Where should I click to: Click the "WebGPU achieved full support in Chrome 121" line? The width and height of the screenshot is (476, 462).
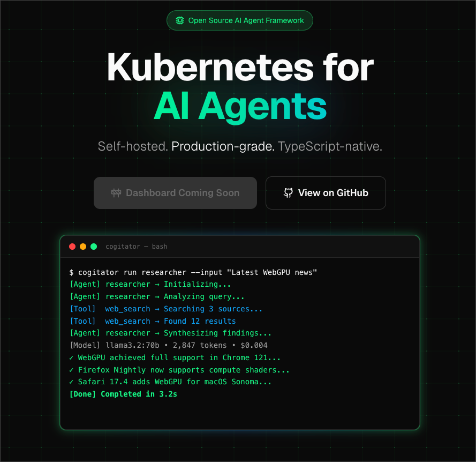(x=175, y=357)
